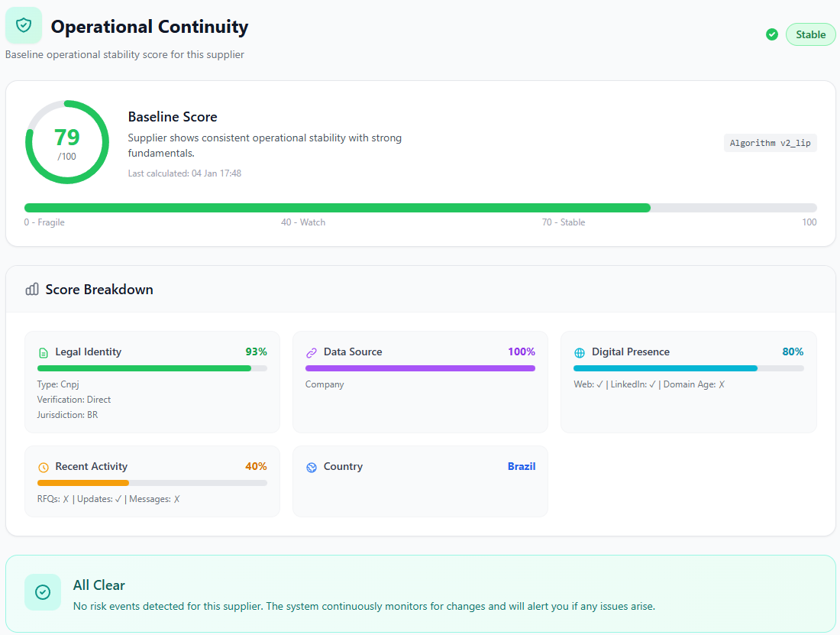Screen dimensions: 840x635
Task: Select the Recent Activity clock icon
Action: tap(42, 466)
